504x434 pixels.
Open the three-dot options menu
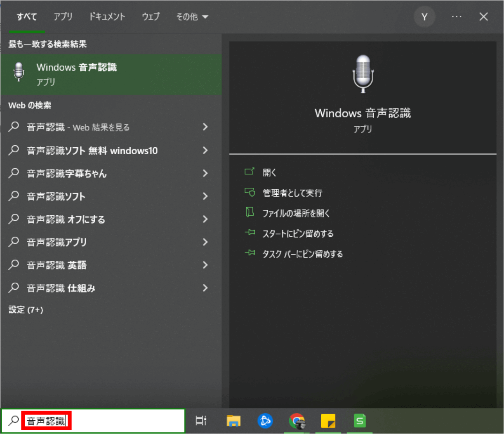(x=457, y=17)
